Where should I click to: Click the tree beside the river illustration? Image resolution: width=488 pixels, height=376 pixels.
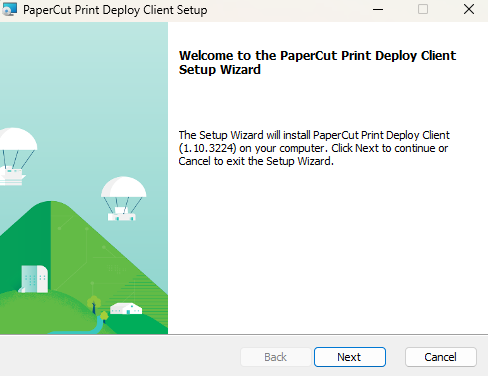tap(94, 304)
